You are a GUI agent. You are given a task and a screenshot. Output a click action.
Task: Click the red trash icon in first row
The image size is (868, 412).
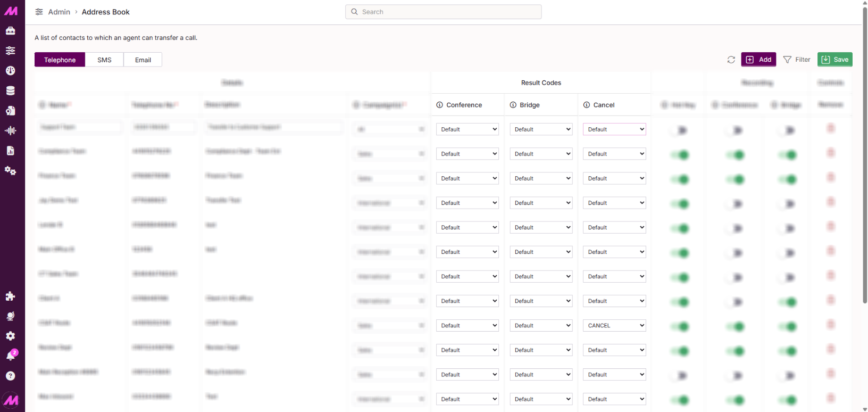tap(831, 129)
